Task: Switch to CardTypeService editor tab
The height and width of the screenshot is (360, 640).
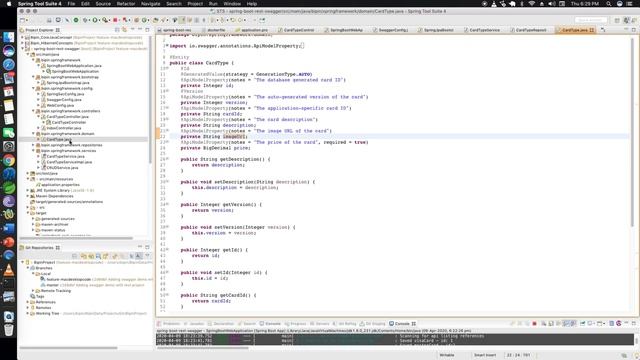Action: pos(484,30)
